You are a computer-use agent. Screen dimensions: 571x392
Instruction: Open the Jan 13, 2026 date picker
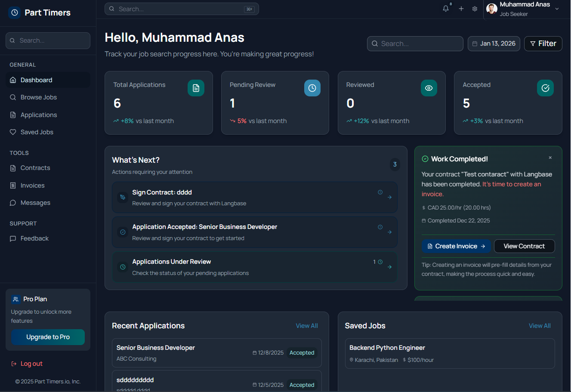pyautogui.click(x=494, y=43)
